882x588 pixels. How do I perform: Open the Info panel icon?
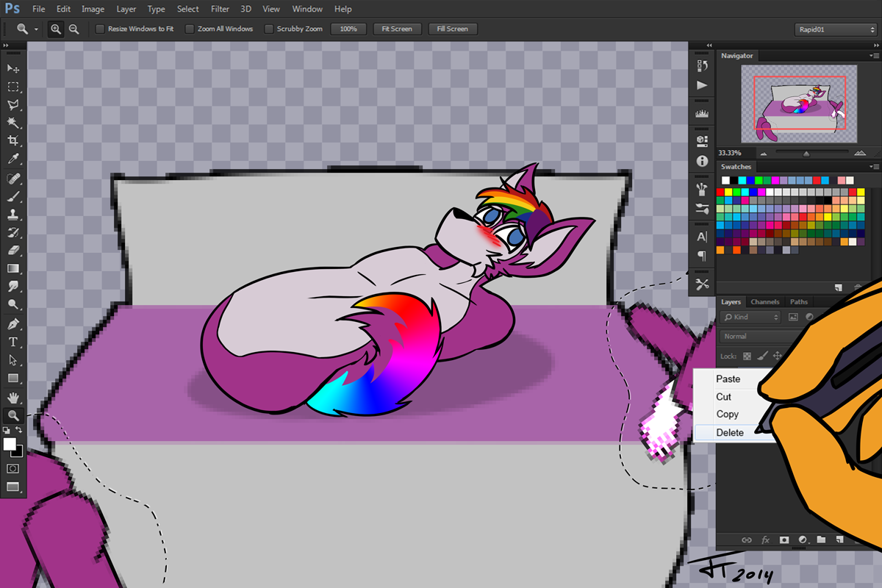click(702, 160)
